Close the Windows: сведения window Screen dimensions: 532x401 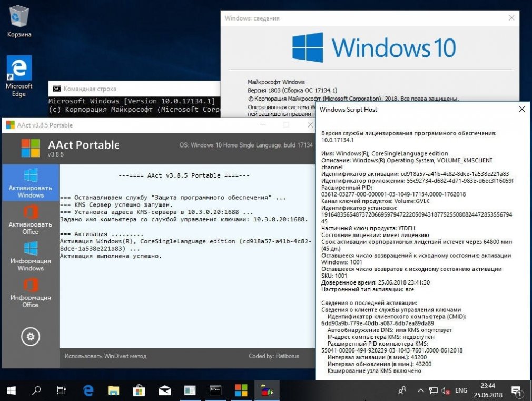click(511, 18)
